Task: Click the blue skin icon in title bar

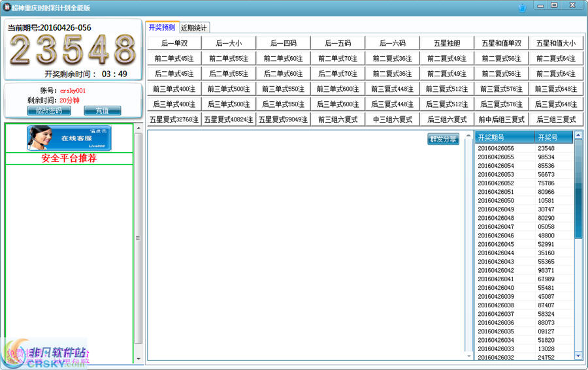Action: 523,7
